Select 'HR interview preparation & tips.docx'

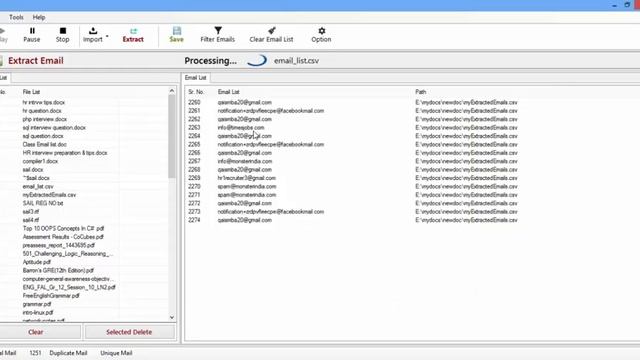[65, 153]
